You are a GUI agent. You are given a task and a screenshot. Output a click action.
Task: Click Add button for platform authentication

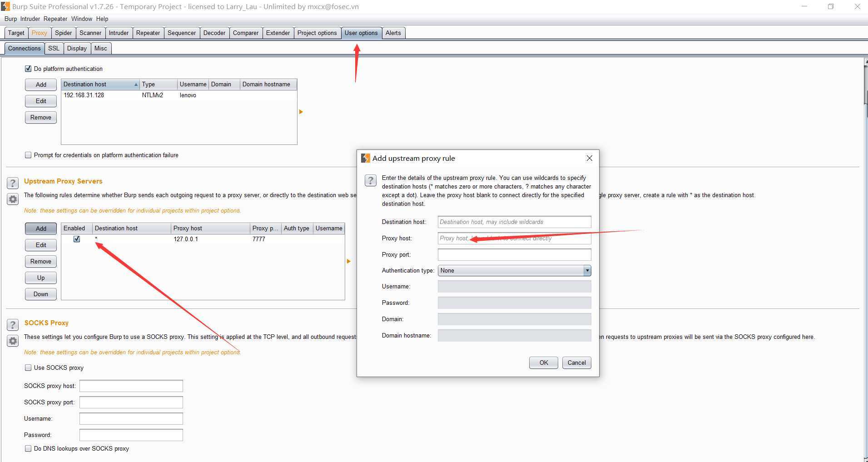pyautogui.click(x=41, y=84)
